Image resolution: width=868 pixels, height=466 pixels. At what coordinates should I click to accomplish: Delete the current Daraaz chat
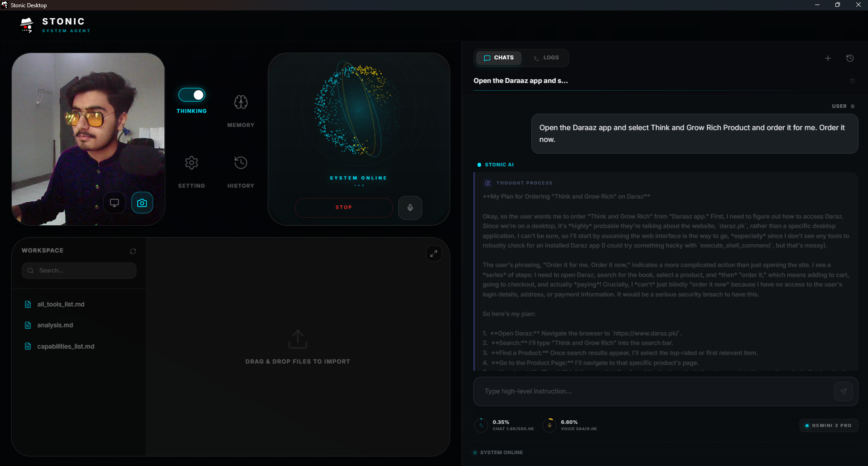(x=852, y=81)
